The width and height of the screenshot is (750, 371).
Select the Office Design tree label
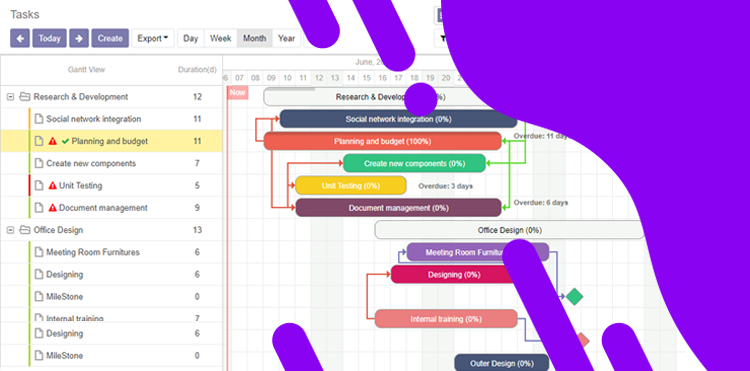[58, 230]
